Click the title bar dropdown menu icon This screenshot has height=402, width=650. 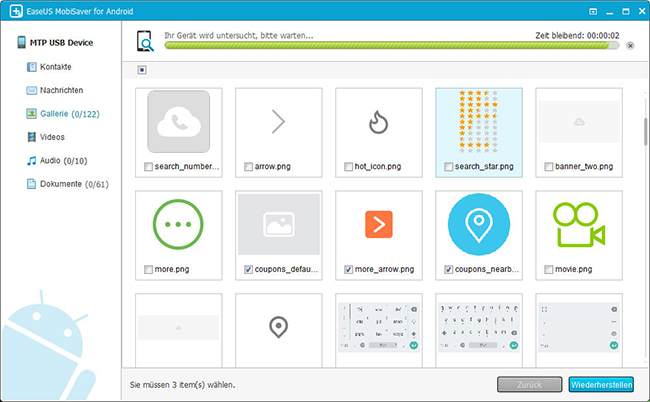(593, 10)
